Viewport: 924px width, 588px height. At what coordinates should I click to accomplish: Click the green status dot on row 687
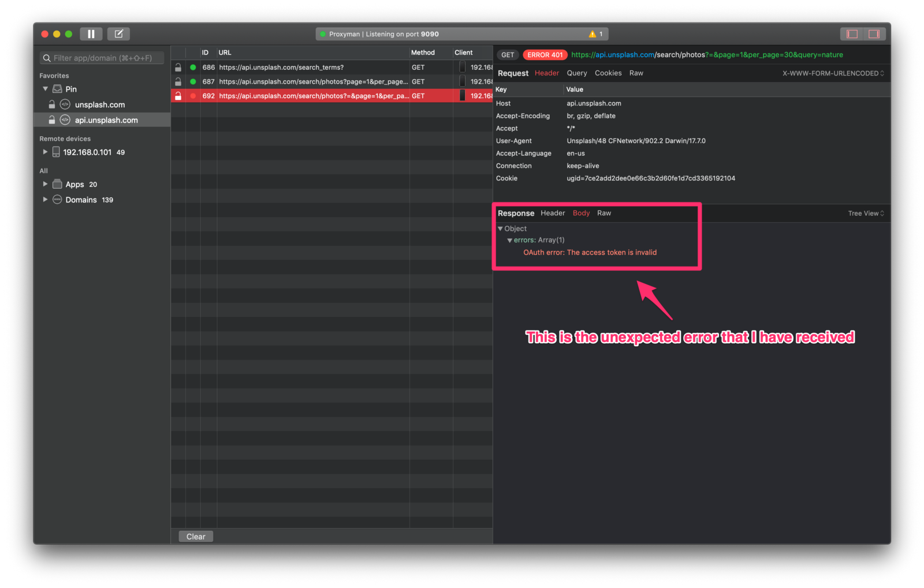pyautogui.click(x=193, y=82)
